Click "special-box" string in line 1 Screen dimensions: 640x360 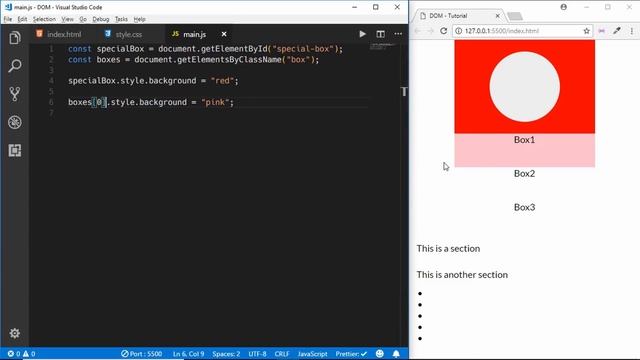point(302,49)
